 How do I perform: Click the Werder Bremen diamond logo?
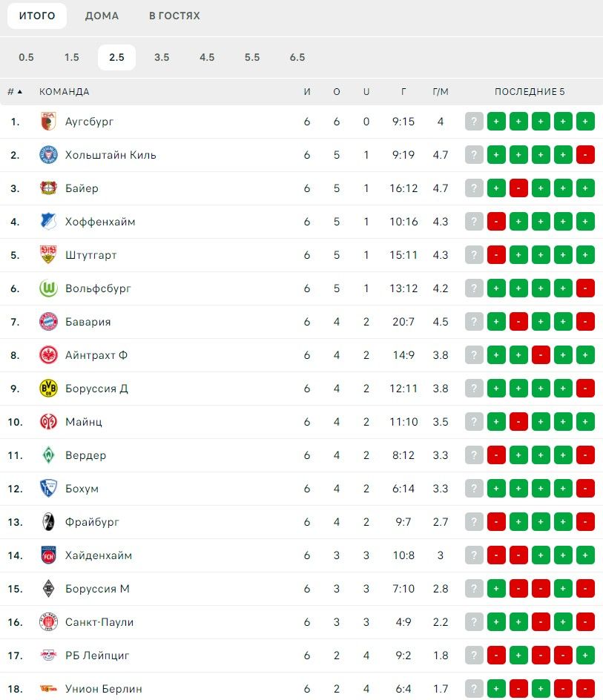(48, 455)
